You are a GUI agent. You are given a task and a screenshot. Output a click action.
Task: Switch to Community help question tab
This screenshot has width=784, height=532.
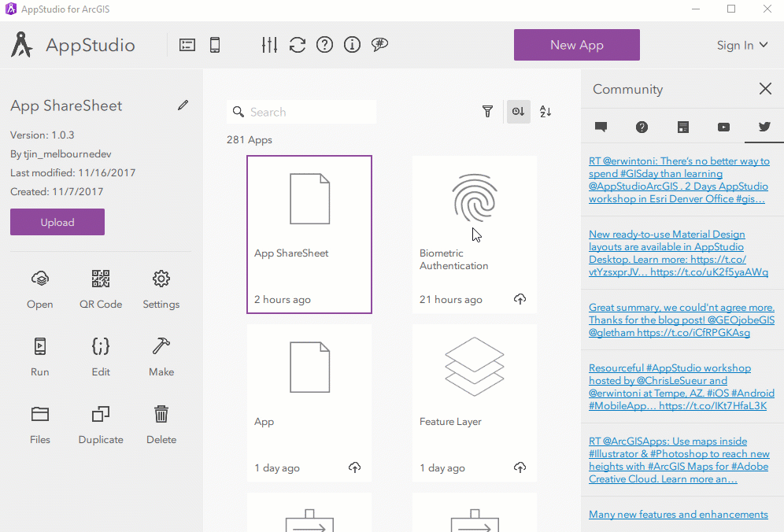point(642,127)
